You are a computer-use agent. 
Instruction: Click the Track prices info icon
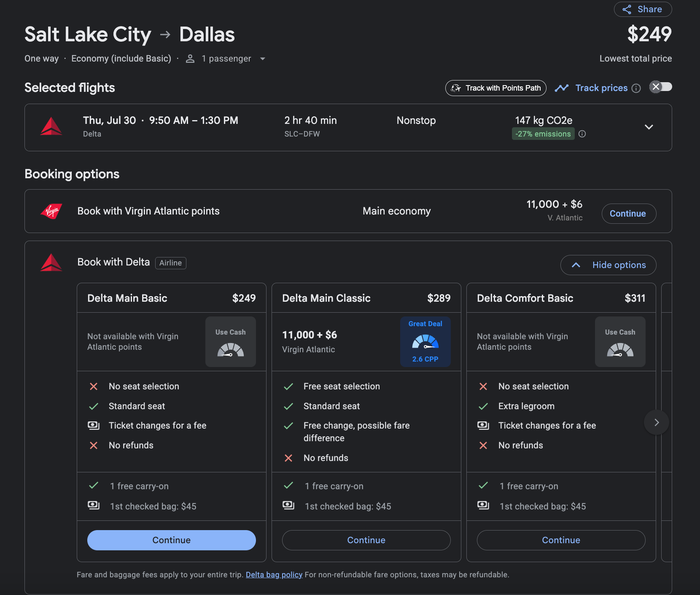[x=636, y=88]
